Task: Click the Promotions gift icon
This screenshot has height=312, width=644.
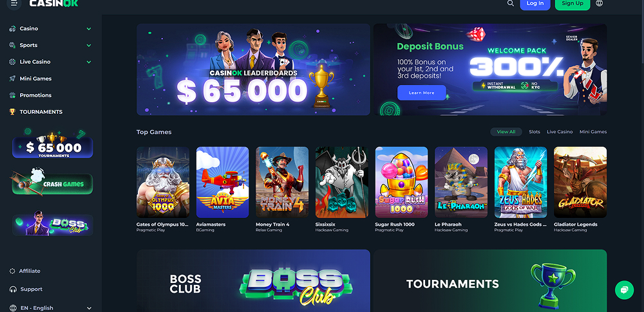Action: (12, 95)
